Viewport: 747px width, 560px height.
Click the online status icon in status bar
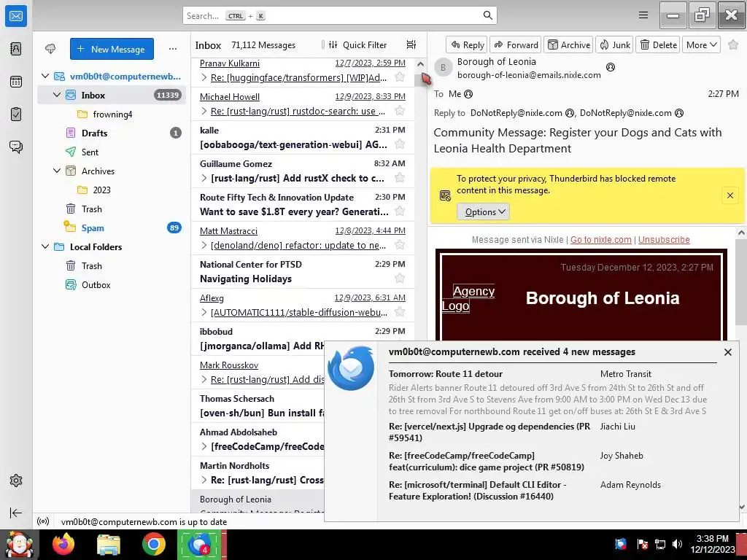point(43,521)
